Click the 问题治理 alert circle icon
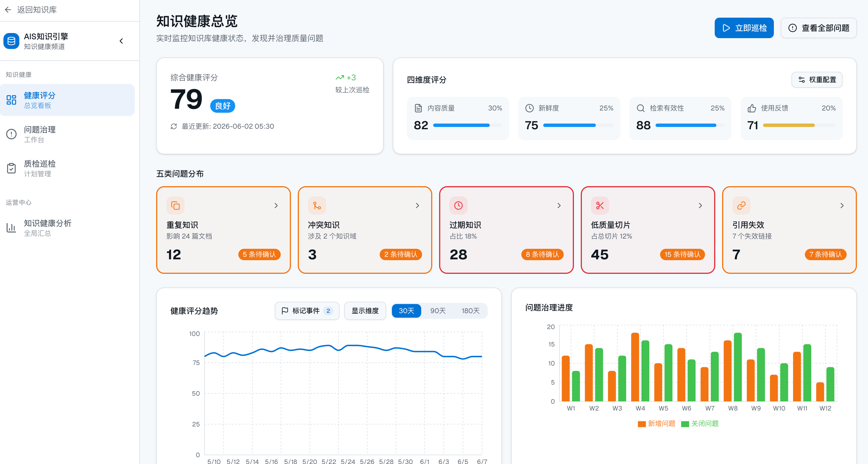Image resolution: width=868 pixels, height=464 pixels. coord(11,134)
